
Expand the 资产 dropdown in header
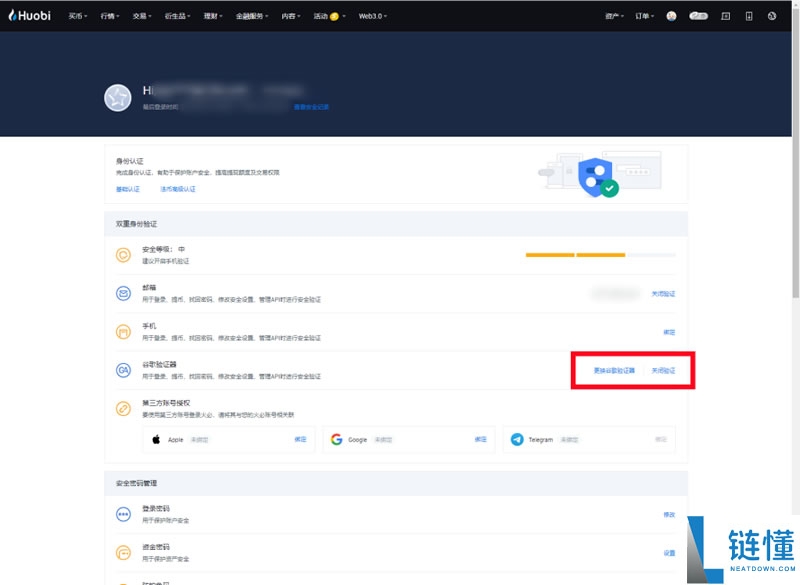[615, 16]
